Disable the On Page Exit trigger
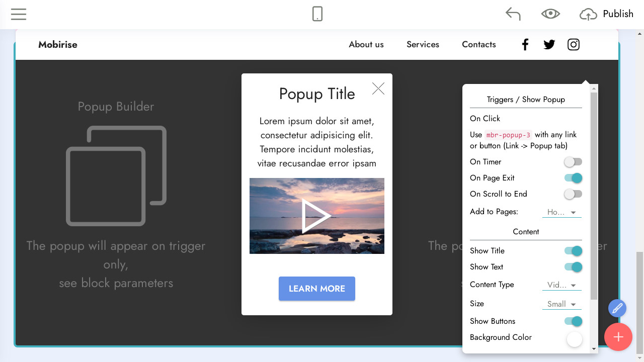Image resolution: width=644 pixels, height=362 pixels. pyautogui.click(x=573, y=178)
